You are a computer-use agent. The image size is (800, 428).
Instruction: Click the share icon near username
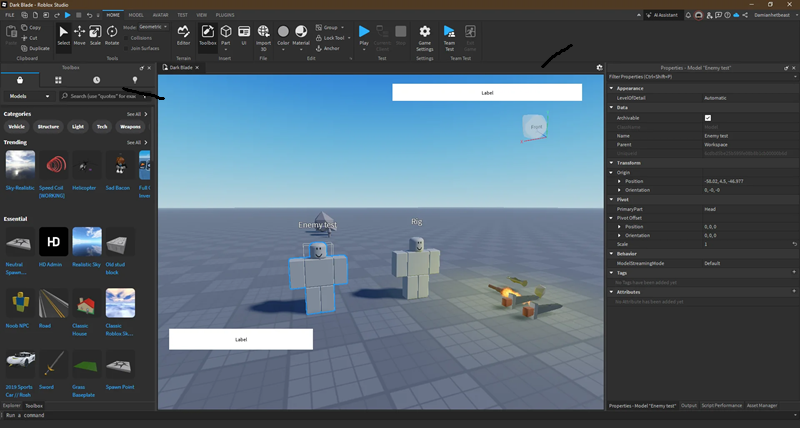pos(745,15)
